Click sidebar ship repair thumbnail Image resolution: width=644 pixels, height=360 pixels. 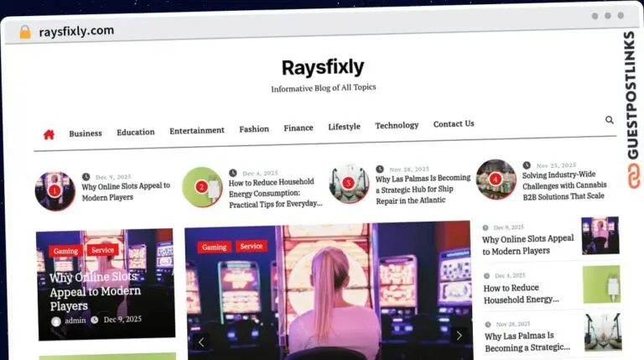pos(603,332)
